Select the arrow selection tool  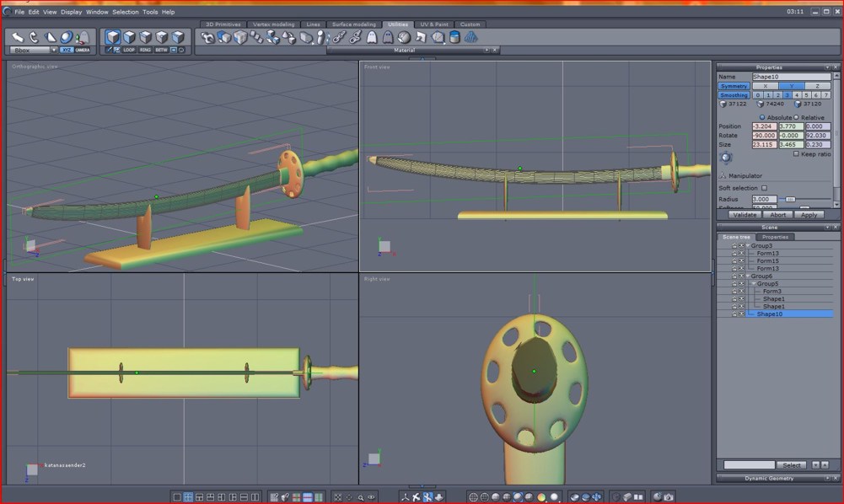(17, 36)
